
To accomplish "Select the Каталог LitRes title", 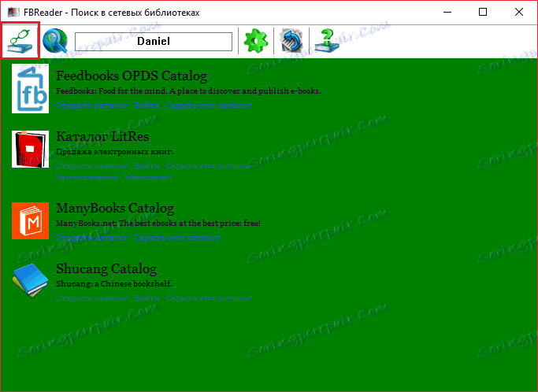I will (x=102, y=136).
